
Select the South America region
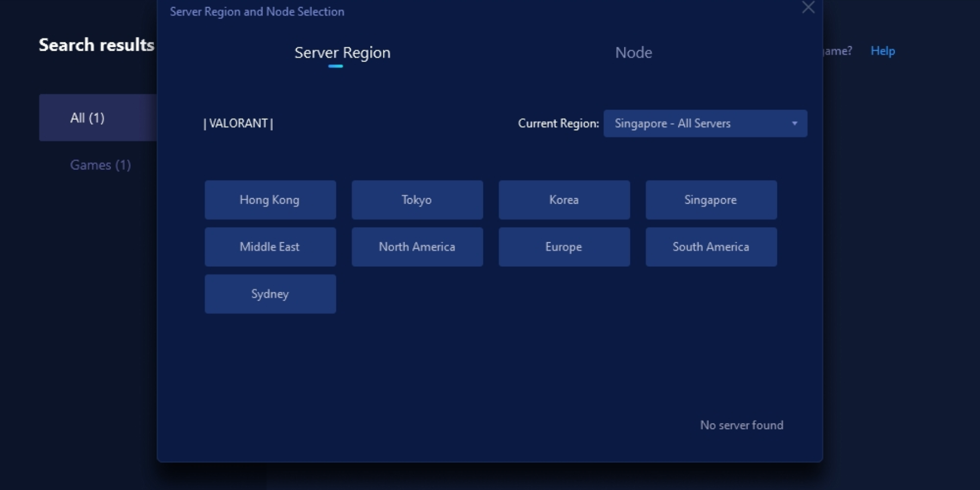711,247
